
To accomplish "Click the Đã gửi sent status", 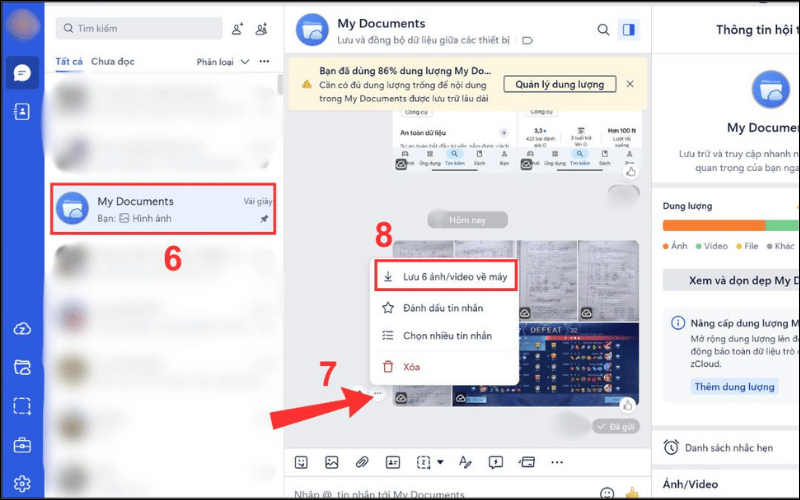I will point(616,427).
